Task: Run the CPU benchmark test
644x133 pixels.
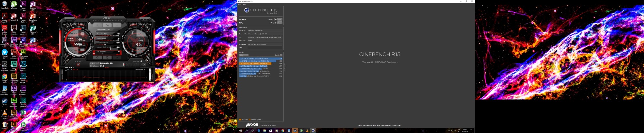Action: 280,23
